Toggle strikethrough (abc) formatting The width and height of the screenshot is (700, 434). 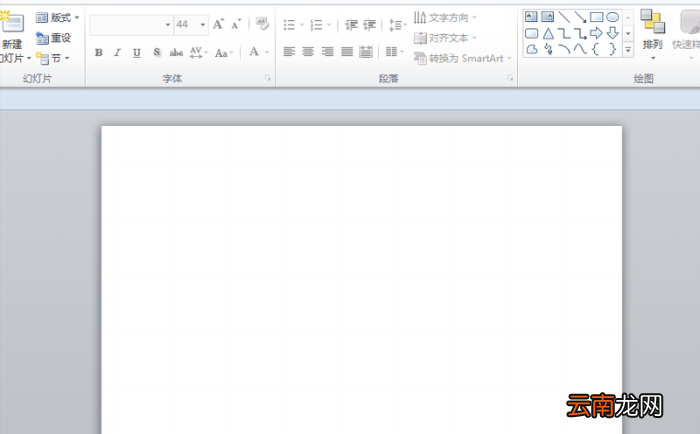(x=176, y=53)
